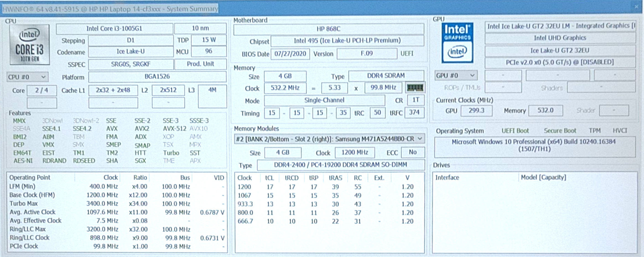
Task: Click the BIOS Date 07/27/2020 field
Action: (x=290, y=54)
